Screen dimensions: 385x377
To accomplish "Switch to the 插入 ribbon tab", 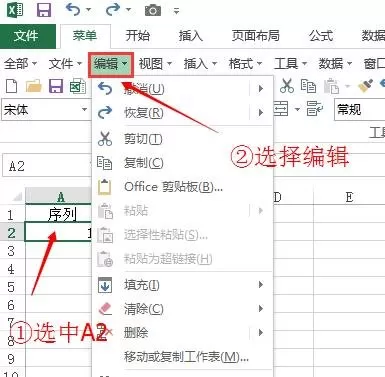I will point(191,35).
